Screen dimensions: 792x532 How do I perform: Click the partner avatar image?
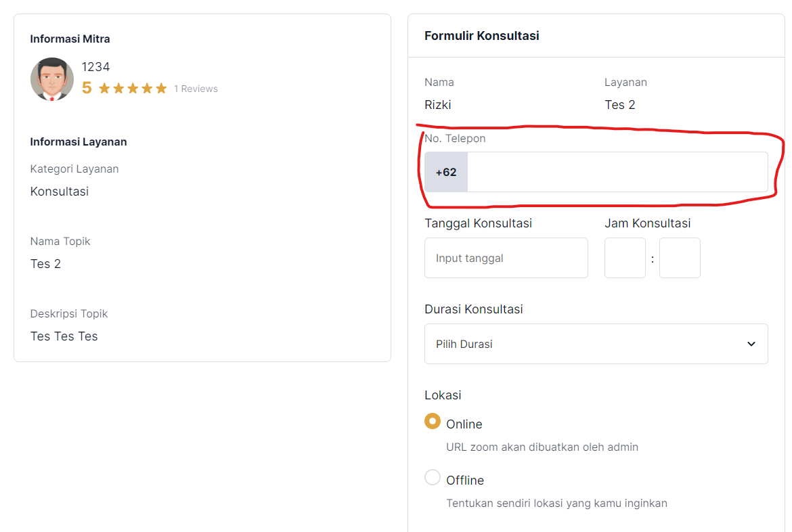click(52, 79)
